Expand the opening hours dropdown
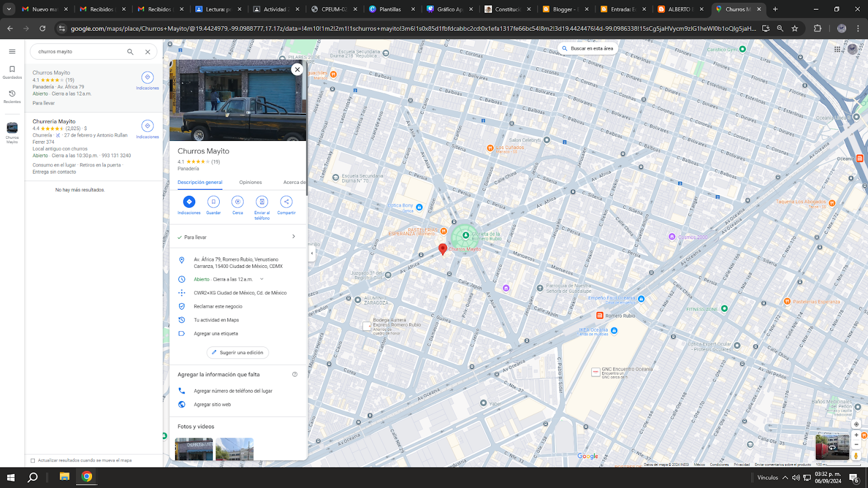 pyautogui.click(x=261, y=279)
